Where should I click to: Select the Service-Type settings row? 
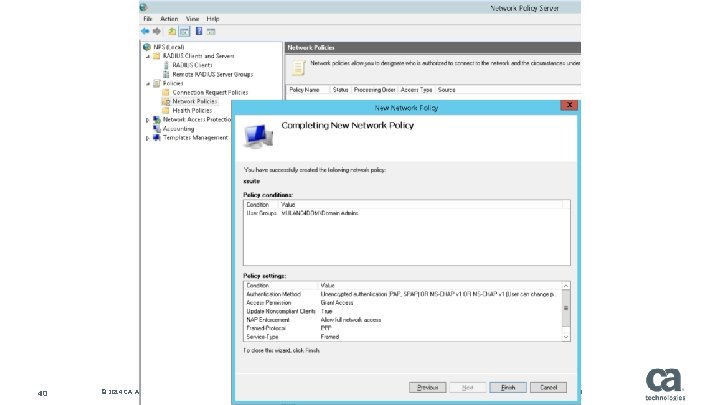(x=403, y=337)
